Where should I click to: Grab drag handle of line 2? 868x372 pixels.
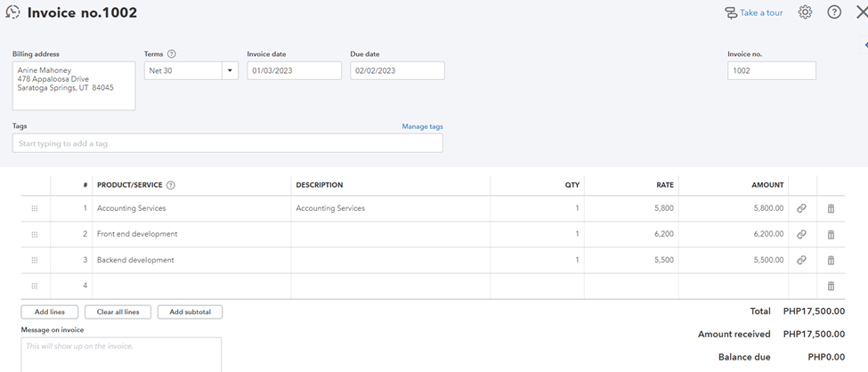(x=35, y=235)
